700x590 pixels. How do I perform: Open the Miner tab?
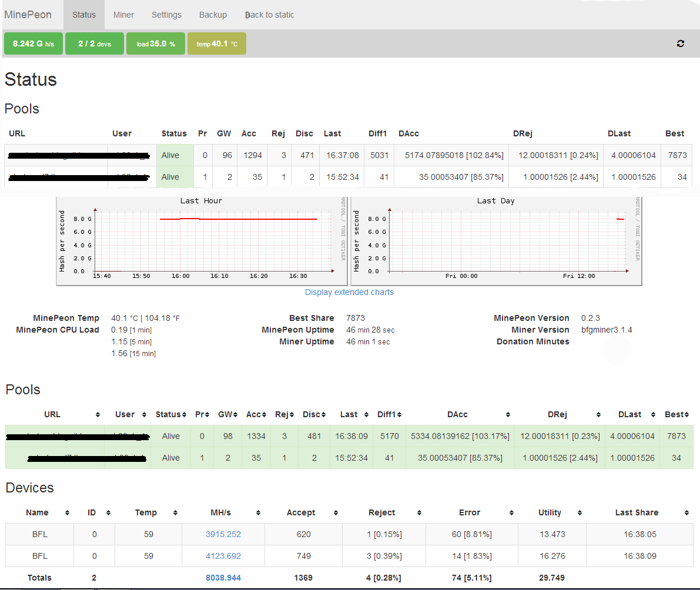[123, 15]
